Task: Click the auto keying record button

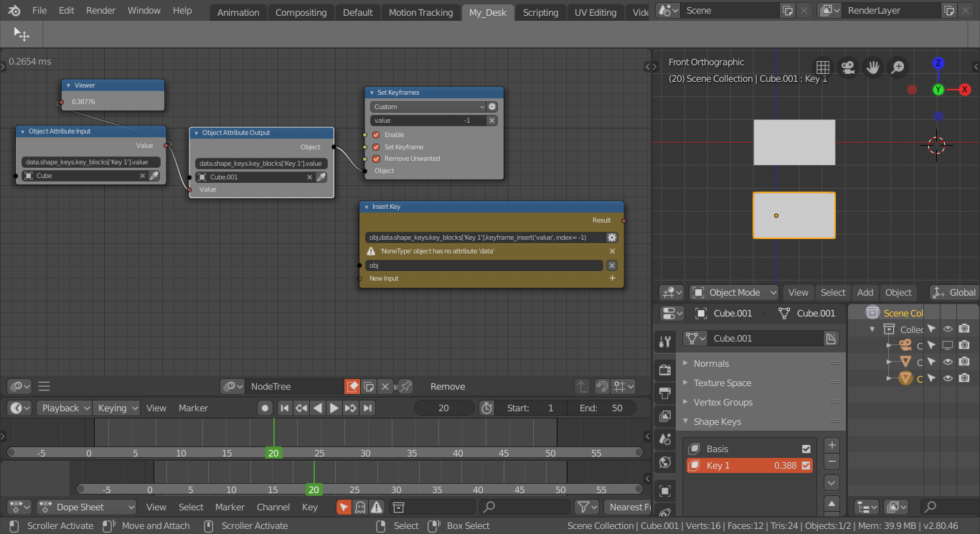Action: tap(265, 408)
